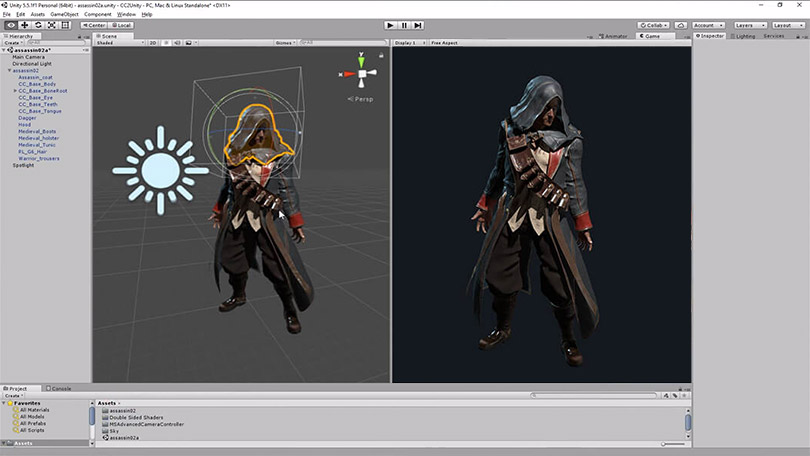The image size is (810, 456).
Task: Click the Hierarchy search field
Action: click(x=56, y=43)
